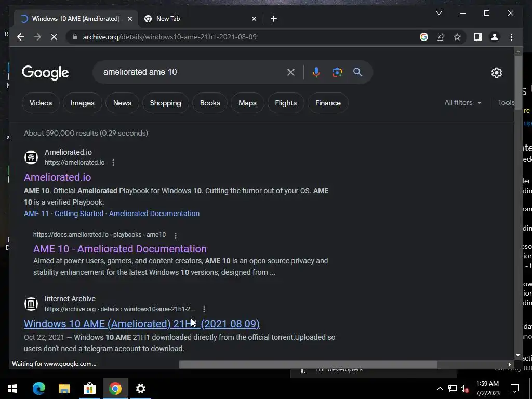532x399 pixels.
Task: Open Microsoft Store from the taskbar
Action: tap(89, 389)
